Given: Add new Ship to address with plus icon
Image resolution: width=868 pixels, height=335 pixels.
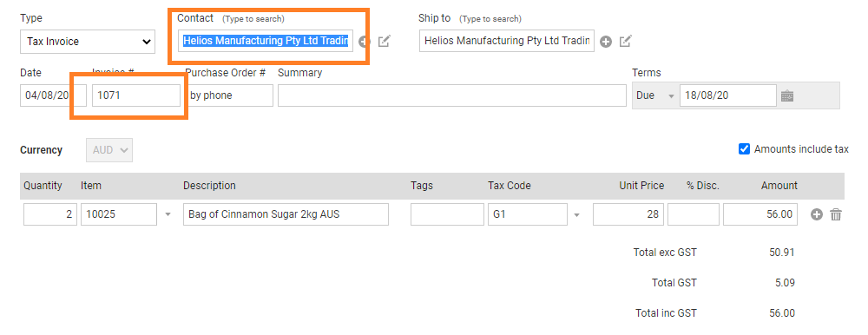Looking at the screenshot, I should tap(606, 42).
